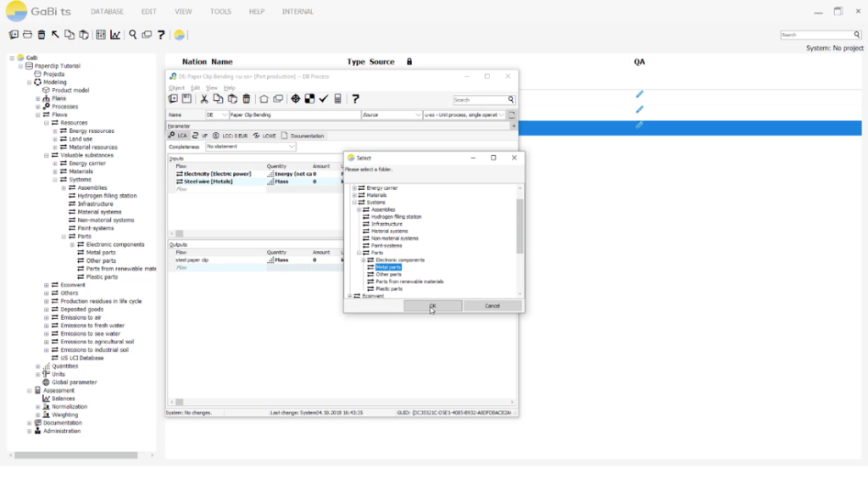This screenshot has width=868, height=485.
Task: Click the padlock icon in the table header
Action: click(409, 61)
